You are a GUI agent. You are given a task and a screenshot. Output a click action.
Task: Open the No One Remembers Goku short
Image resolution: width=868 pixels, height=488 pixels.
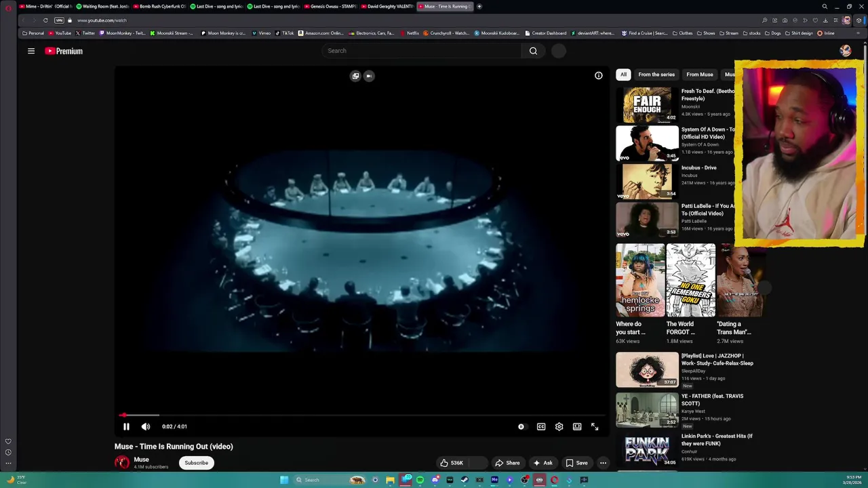point(690,280)
